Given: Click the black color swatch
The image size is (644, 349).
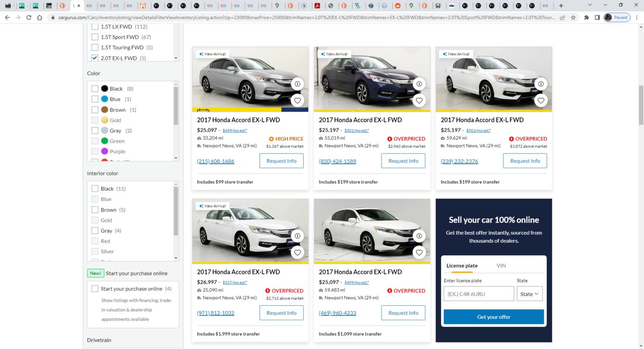Looking at the screenshot, I should click(104, 89).
